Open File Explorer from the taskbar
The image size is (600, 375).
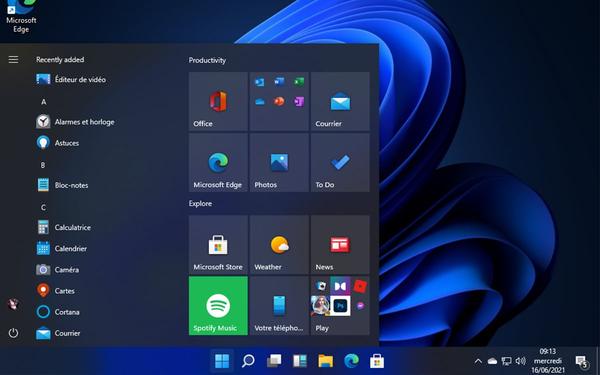pyautogui.click(x=325, y=360)
